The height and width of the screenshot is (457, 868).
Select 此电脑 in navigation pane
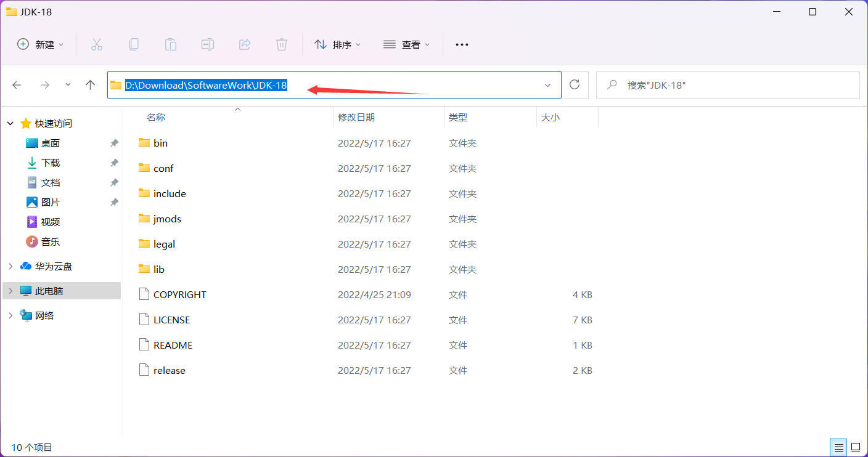[x=62, y=291]
